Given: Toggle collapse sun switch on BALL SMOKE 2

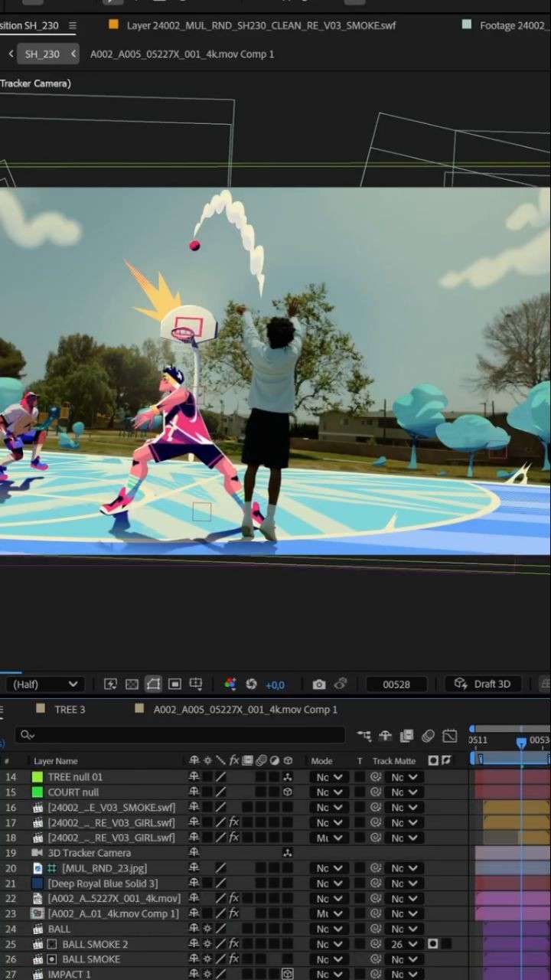Looking at the screenshot, I should click(x=207, y=944).
